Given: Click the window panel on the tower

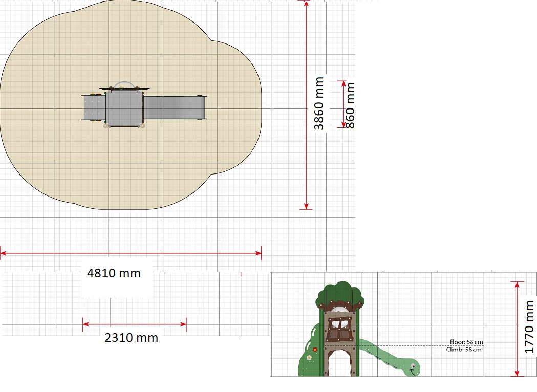Looking at the screenshot, I should (x=340, y=329).
